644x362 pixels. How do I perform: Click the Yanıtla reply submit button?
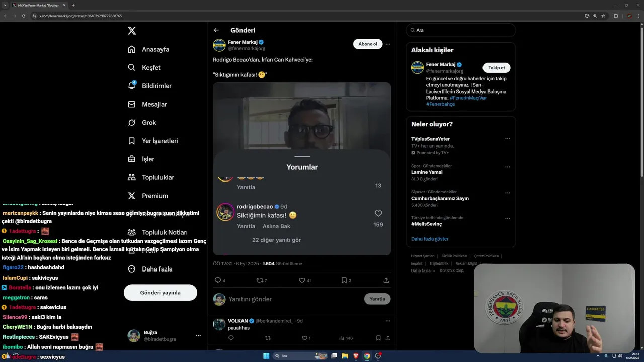(x=377, y=299)
